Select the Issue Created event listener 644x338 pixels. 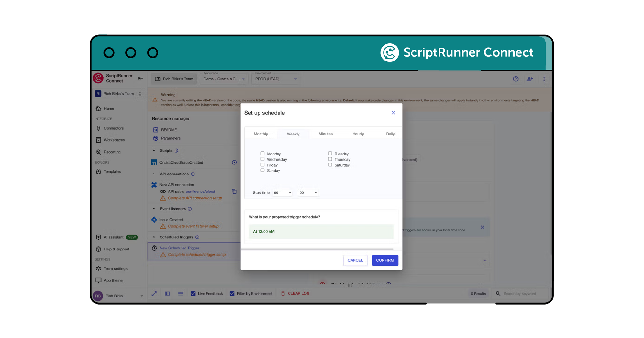coord(171,220)
